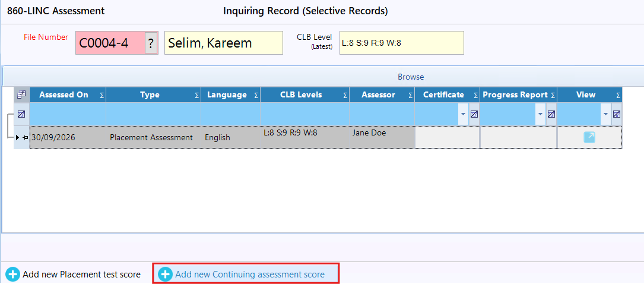Click the sigma icon in the CLB Levels header
Image resolution: width=644 pixels, height=284 pixels.
(x=345, y=95)
